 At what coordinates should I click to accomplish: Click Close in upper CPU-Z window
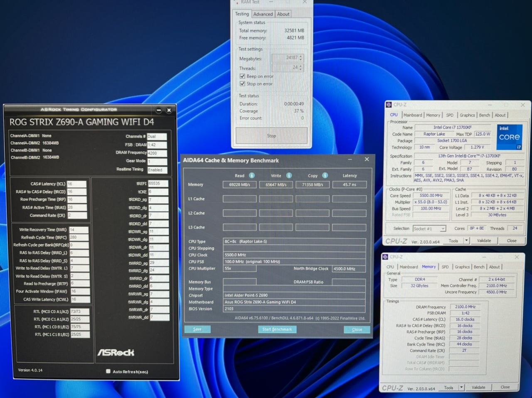(x=512, y=241)
